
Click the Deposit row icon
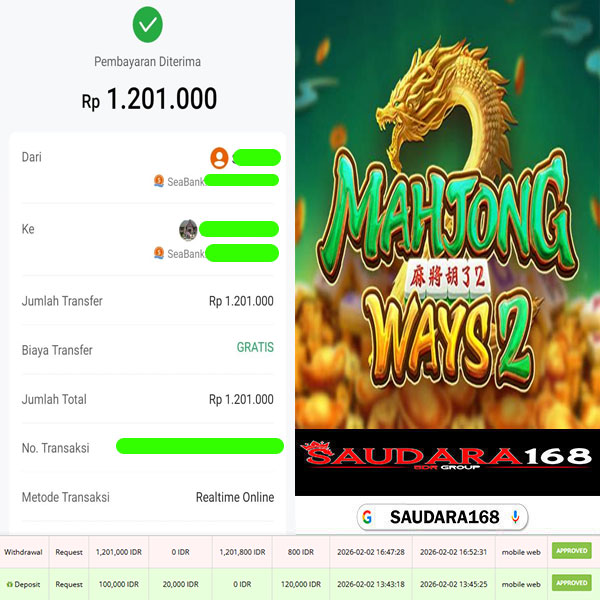[x=9, y=584]
